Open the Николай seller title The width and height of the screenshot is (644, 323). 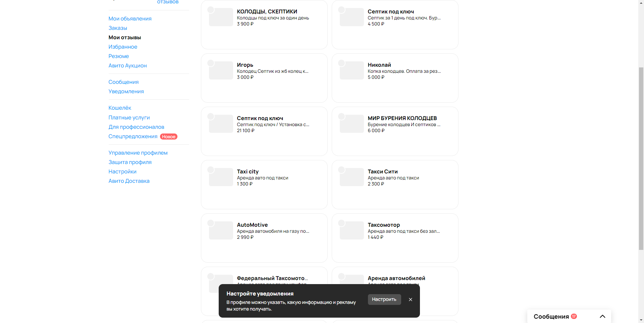(x=379, y=65)
